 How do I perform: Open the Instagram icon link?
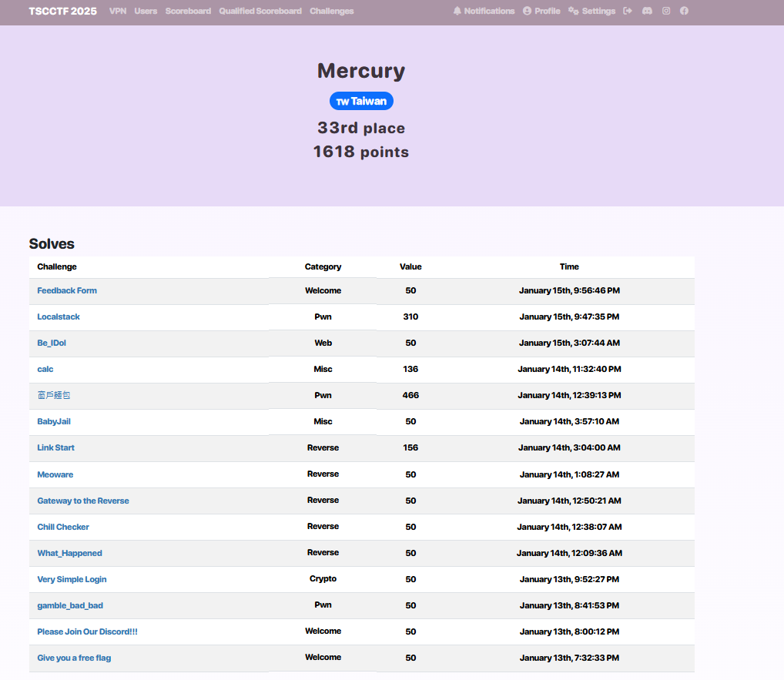666,12
